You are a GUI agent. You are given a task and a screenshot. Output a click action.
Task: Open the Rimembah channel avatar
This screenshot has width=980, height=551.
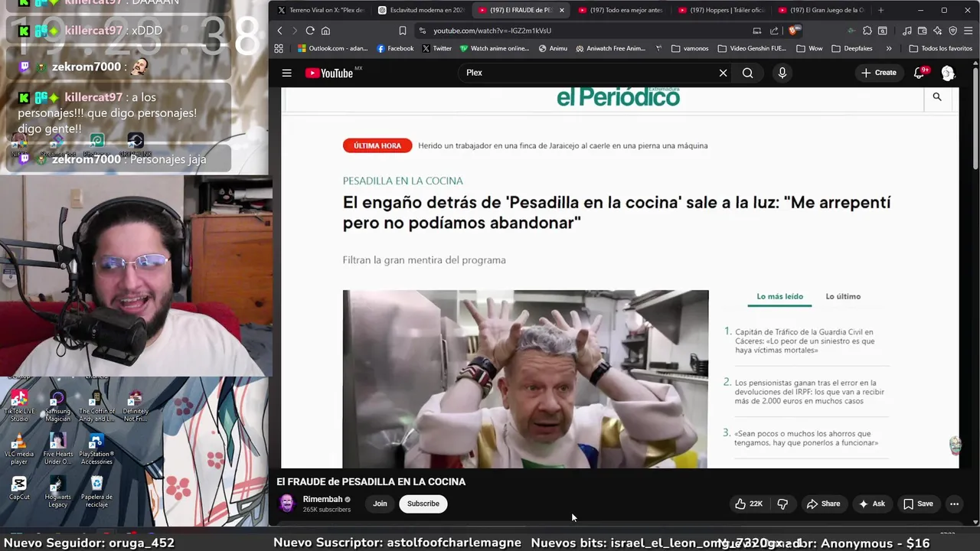pos(286,503)
